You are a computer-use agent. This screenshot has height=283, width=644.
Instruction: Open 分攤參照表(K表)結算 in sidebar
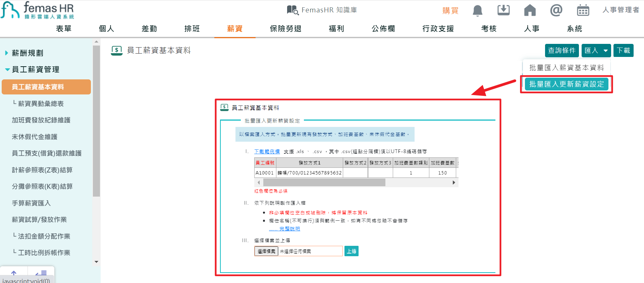pos(42,186)
